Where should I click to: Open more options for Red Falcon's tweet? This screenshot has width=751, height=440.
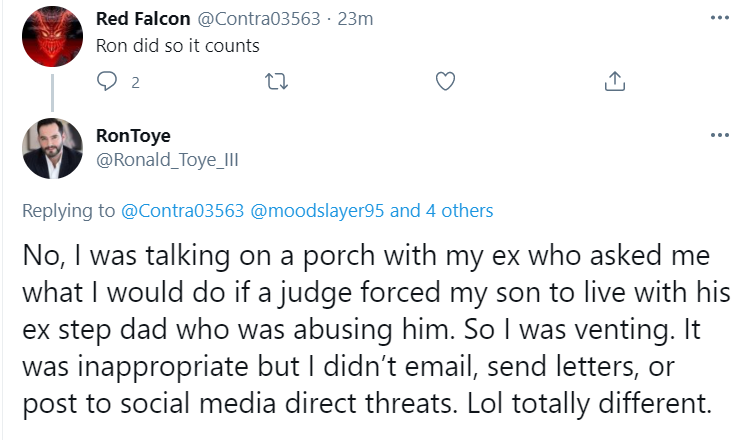720,18
